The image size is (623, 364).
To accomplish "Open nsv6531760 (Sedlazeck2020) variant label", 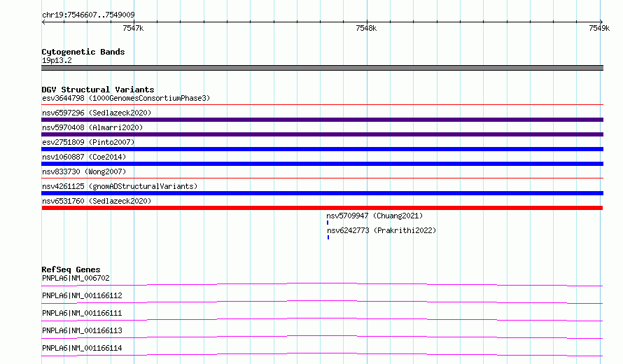I will (x=97, y=201).
